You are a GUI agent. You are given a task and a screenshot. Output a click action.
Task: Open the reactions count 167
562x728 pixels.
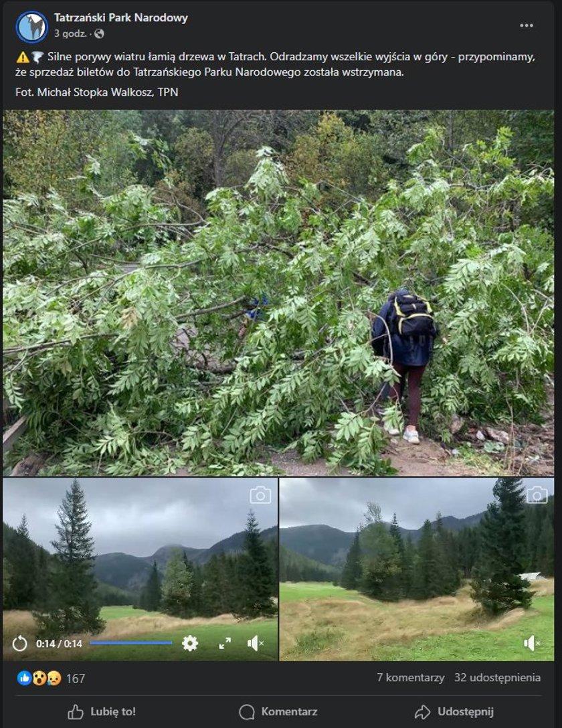click(x=51, y=678)
